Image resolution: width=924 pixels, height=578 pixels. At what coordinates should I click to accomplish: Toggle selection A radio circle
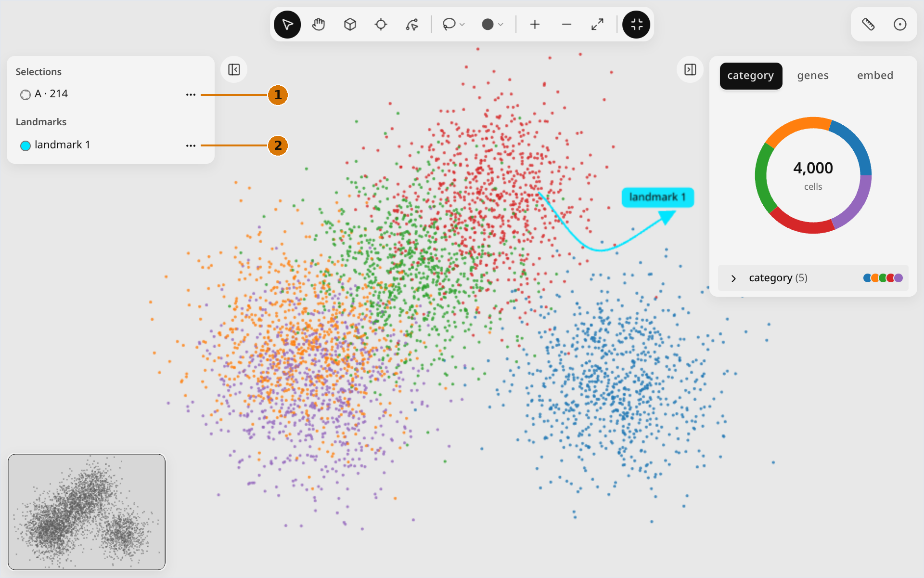(26, 95)
